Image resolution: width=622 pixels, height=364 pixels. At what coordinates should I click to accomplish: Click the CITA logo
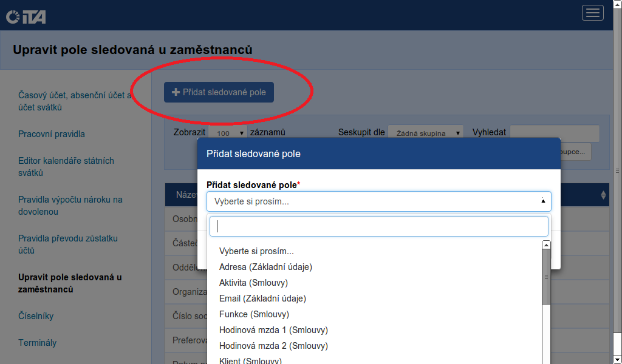click(26, 16)
